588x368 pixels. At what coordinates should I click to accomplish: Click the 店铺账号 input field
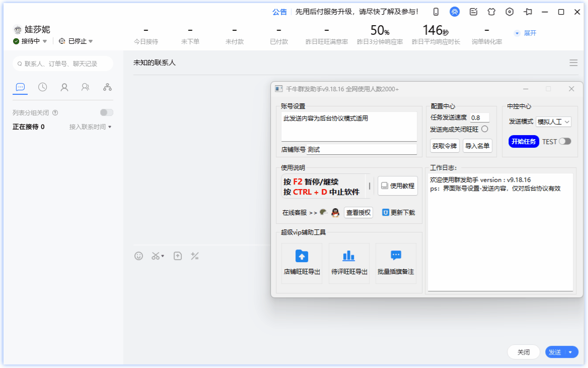(361, 150)
